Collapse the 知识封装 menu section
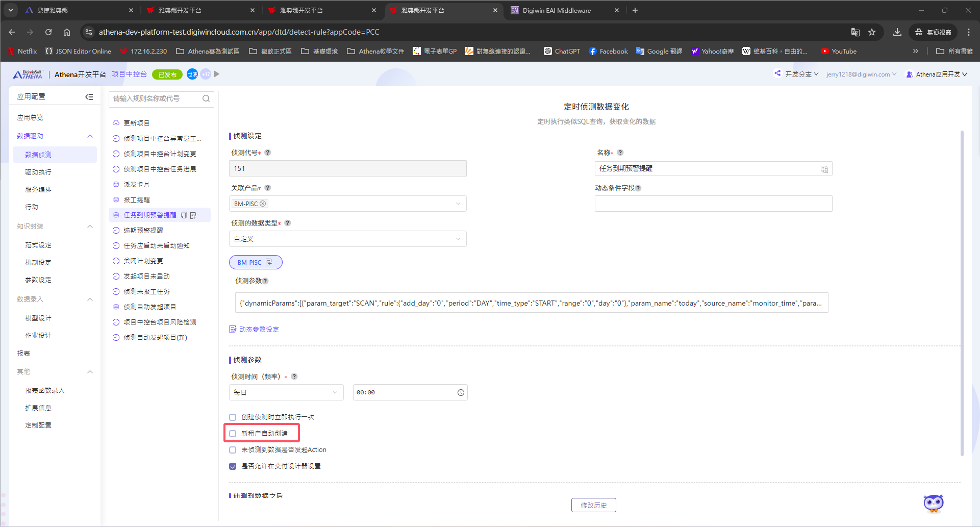The width and height of the screenshot is (980, 527). click(90, 227)
